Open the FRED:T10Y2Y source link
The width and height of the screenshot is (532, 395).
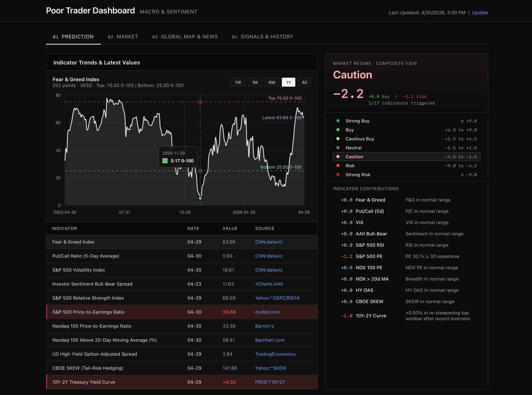click(x=270, y=382)
